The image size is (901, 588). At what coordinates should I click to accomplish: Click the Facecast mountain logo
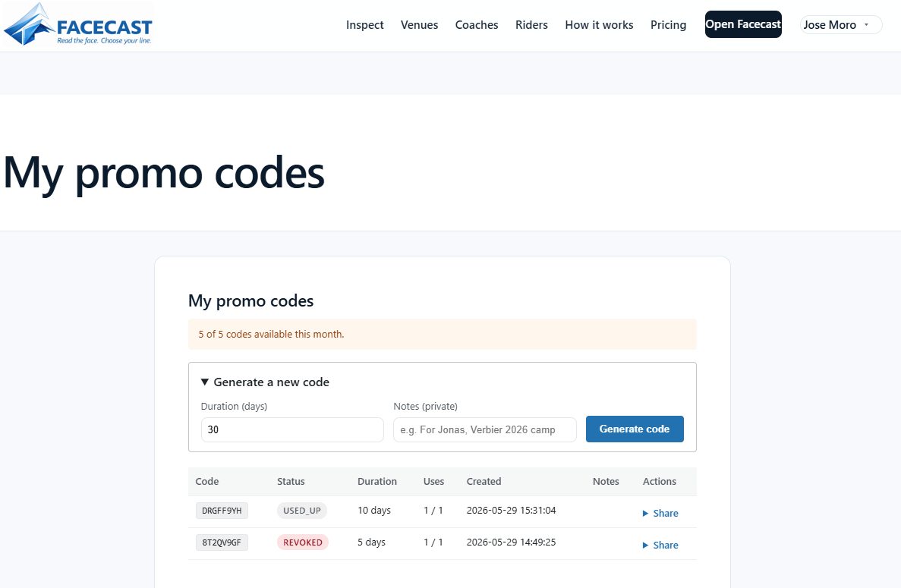coord(78,24)
